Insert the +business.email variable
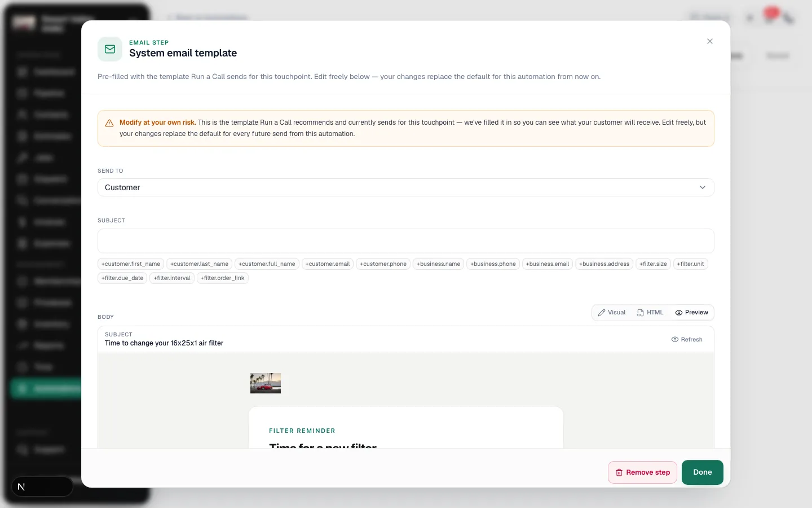Screen dimensions: 812x508 pyautogui.click(x=548, y=264)
